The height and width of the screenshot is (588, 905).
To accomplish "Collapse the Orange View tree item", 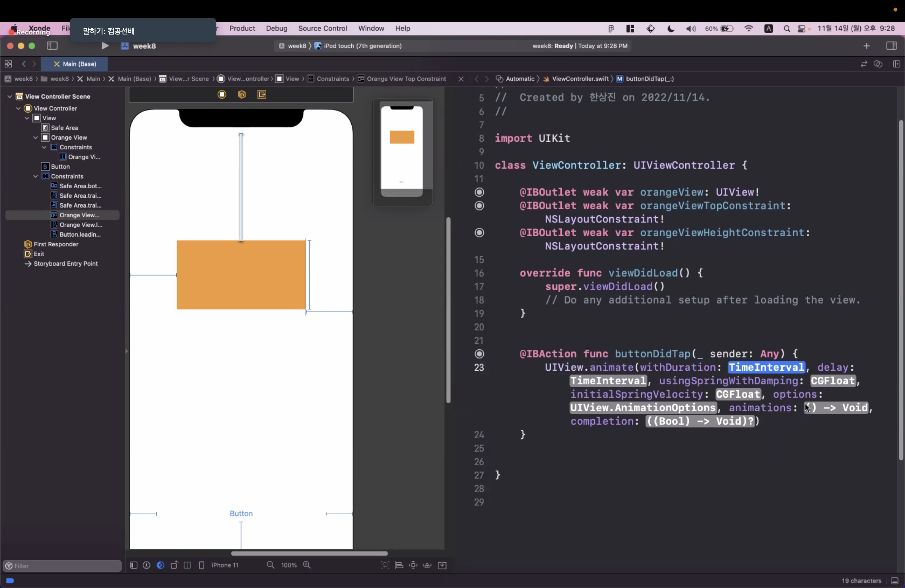I will click(x=36, y=138).
